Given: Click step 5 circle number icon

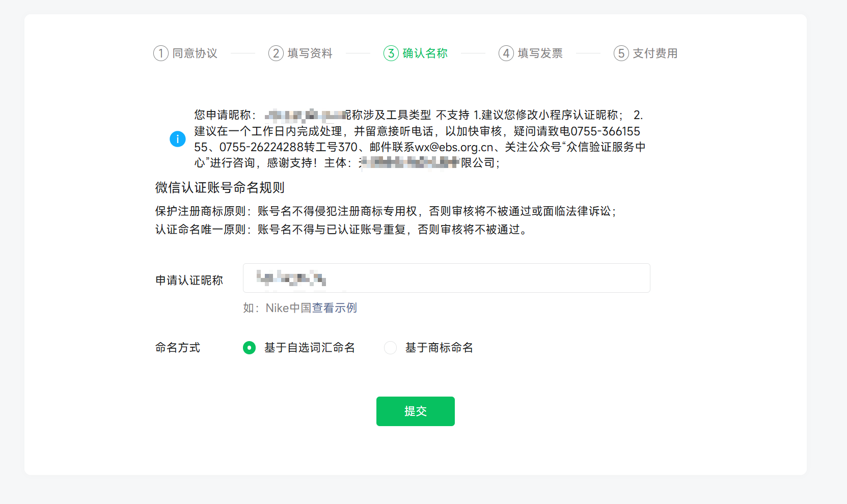Looking at the screenshot, I should click(621, 53).
